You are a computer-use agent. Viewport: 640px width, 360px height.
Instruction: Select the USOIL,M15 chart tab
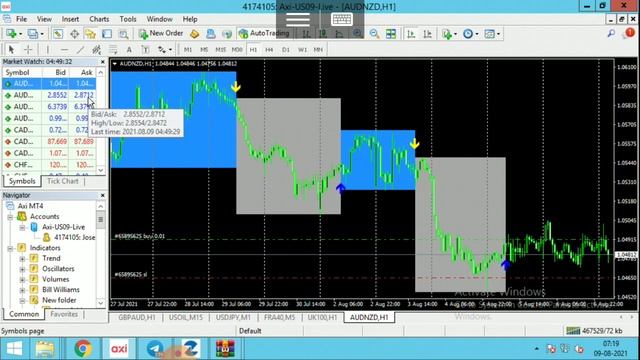pyautogui.click(x=186, y=317)
